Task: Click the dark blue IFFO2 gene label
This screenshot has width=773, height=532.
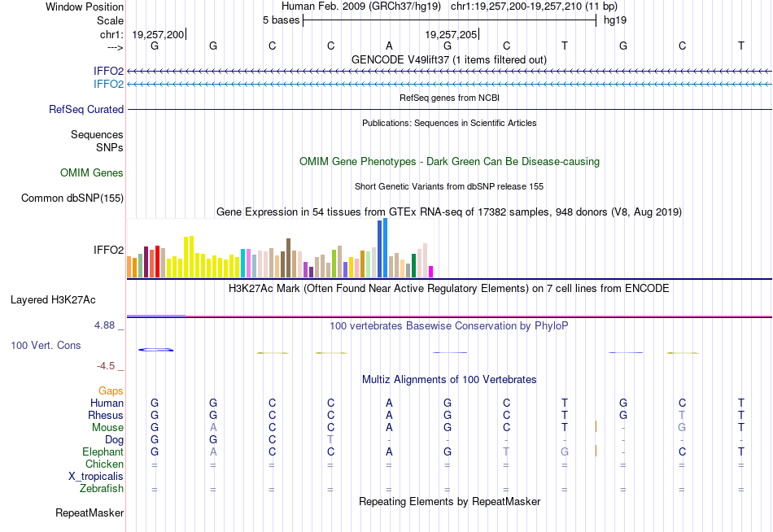Action: pos(108,72)
